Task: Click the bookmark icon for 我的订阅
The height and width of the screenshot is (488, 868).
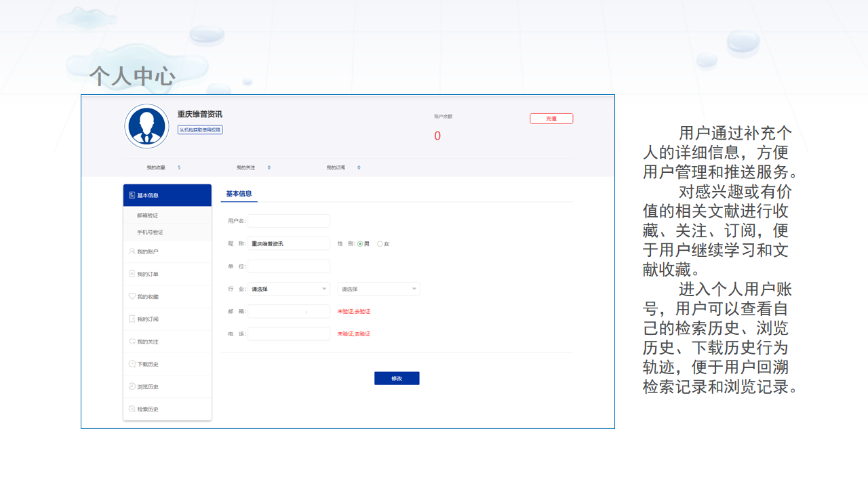Action: [132, 319]
